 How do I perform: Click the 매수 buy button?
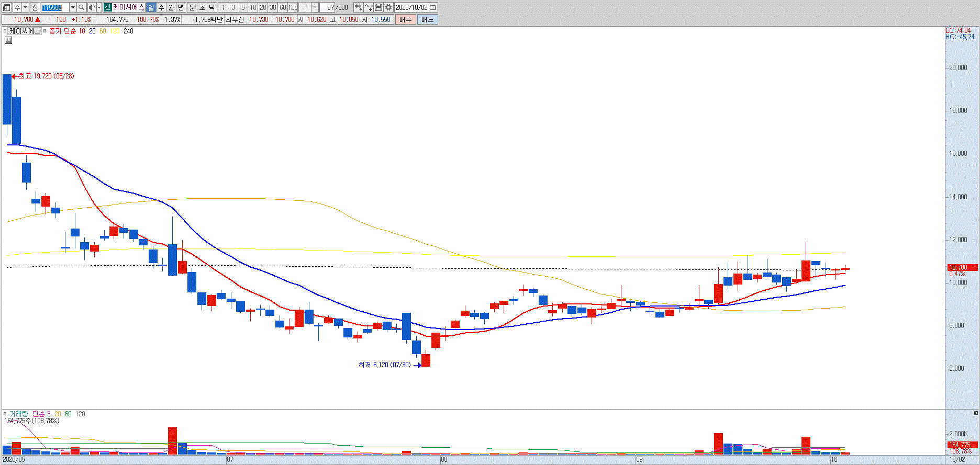pyautogui.click(x=406, y=19)
